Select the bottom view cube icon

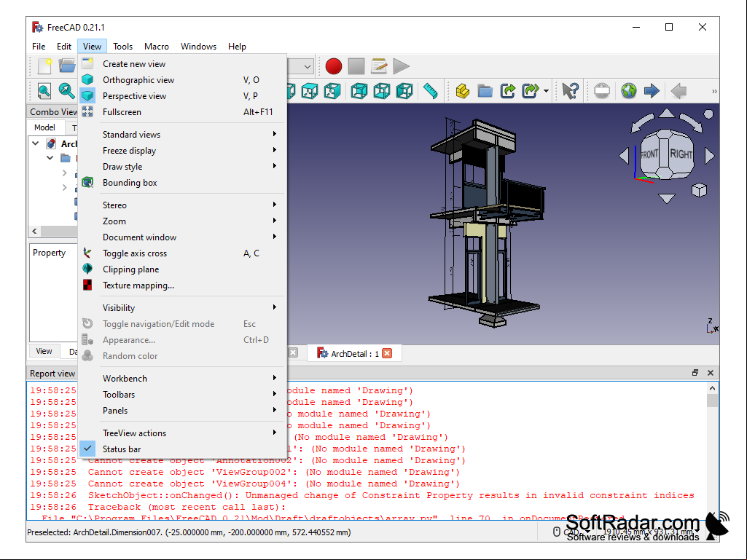coord(382,91)
